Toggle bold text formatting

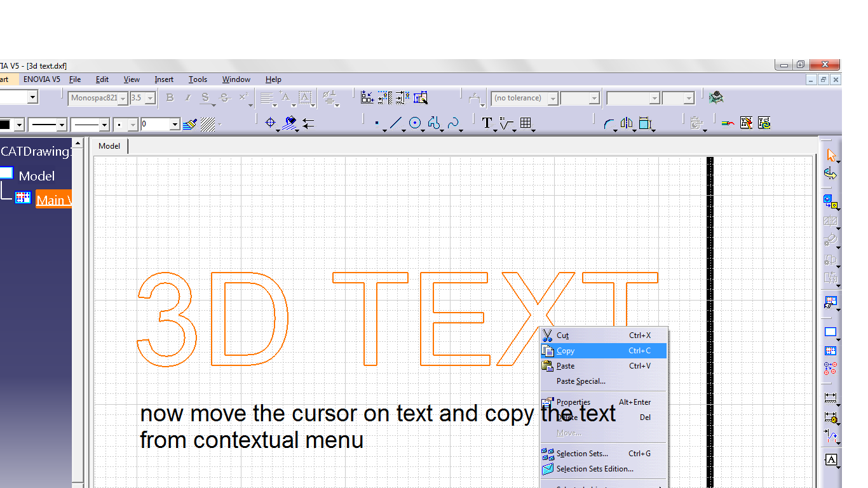coord(170,97)
